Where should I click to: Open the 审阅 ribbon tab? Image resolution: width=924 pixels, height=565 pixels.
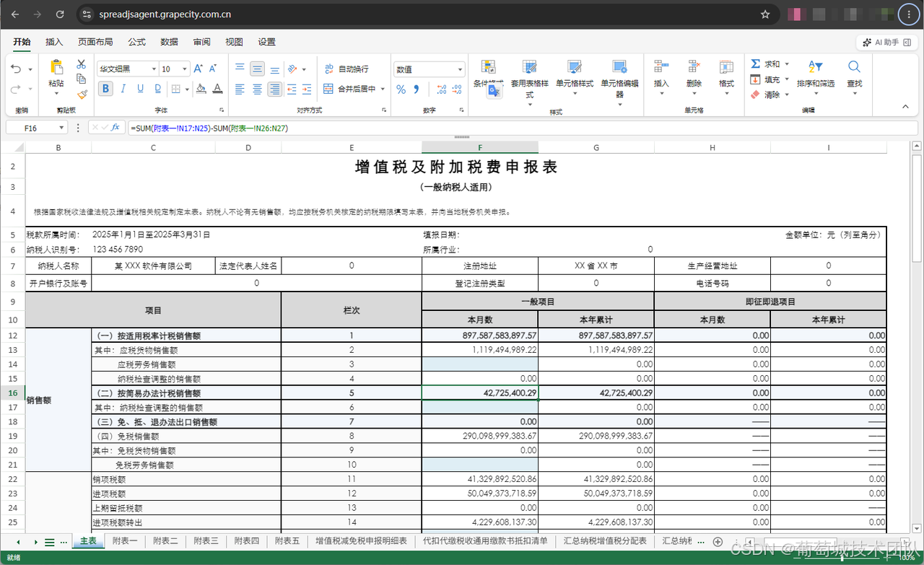(x=202, y=42)
